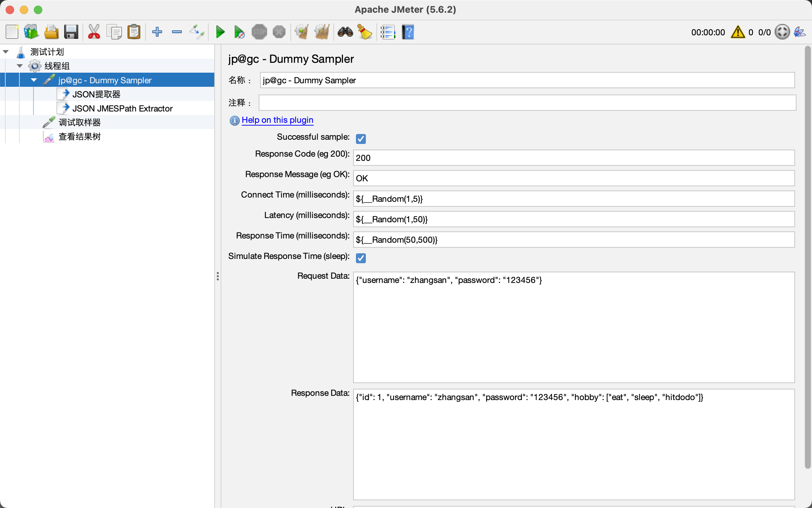Viewport: 812px width, 508px height.
Task: Select the 调试取样器 tree item
Action: click(79, 122)
